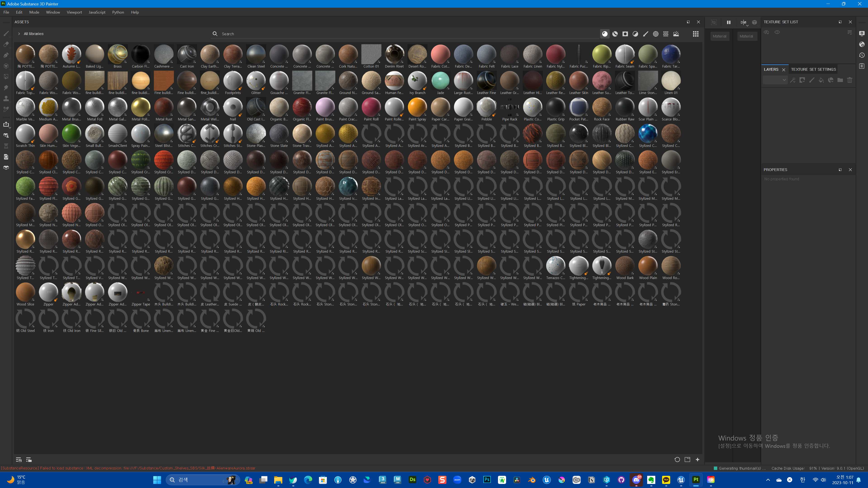Toggle the Materials filter icon
868x488 pixels.
click(605, 34)
